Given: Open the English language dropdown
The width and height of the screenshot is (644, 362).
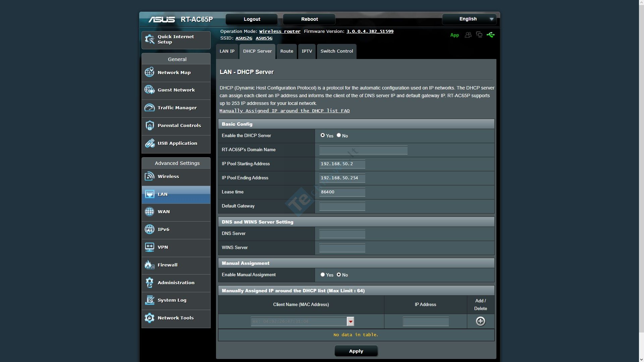Looking at the screenshot, I should pos(469,19).
